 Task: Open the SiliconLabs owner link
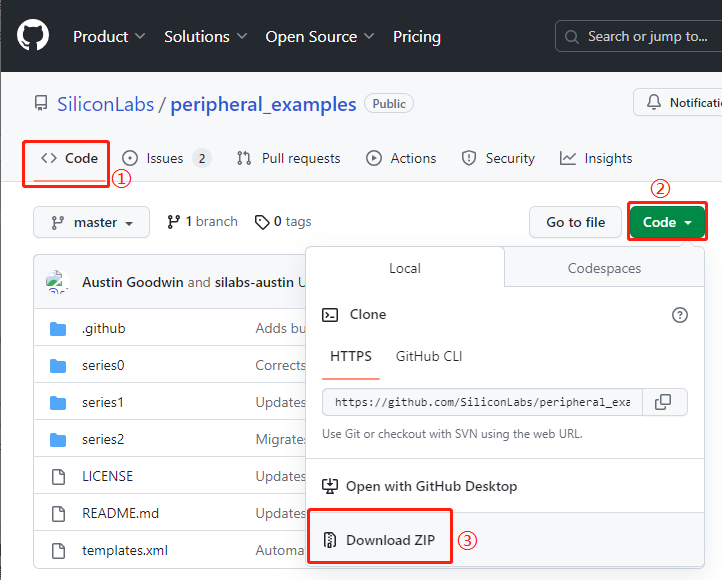click(103, 104)
